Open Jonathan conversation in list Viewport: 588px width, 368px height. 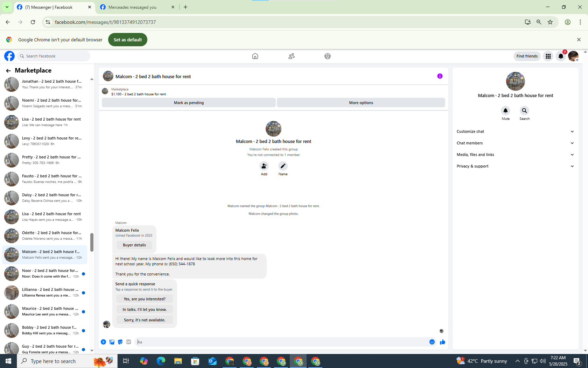tap(45, 84)
